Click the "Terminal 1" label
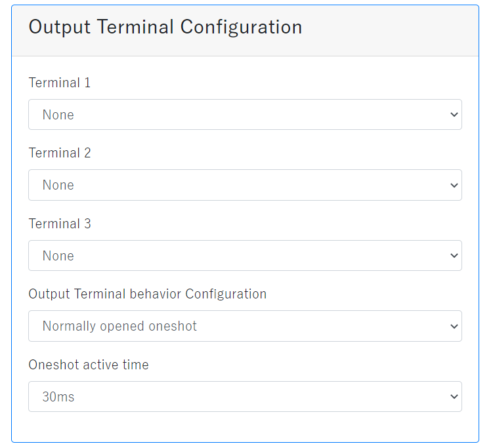This screenshot has width=493, height=448. coord(60,83)
